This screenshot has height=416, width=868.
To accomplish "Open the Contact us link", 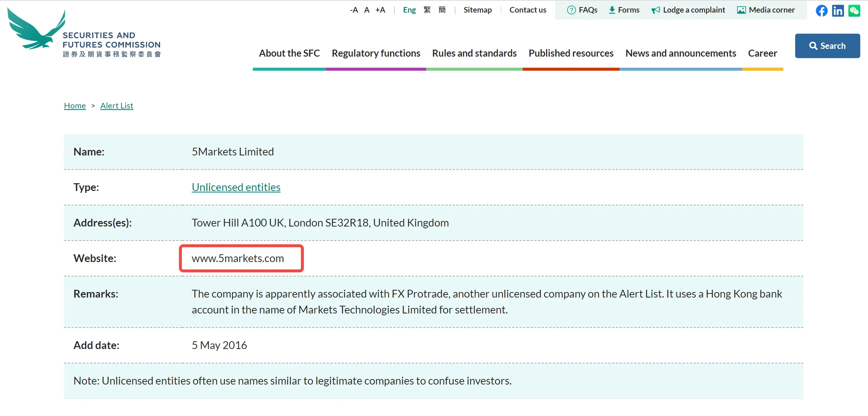I will click(x=528, y=10).
